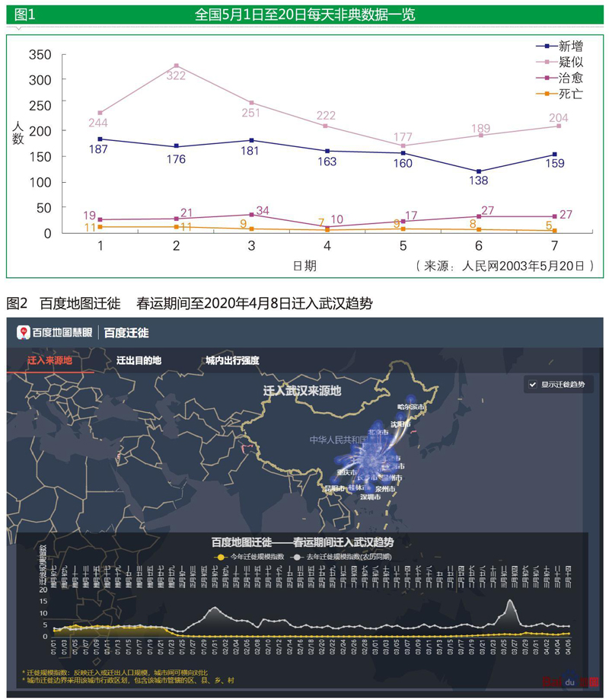Image resolution: width=609 pixels, height=700 pixels.
Task: Click the 泉州市 city label on map
Action: tap(385, 489)
